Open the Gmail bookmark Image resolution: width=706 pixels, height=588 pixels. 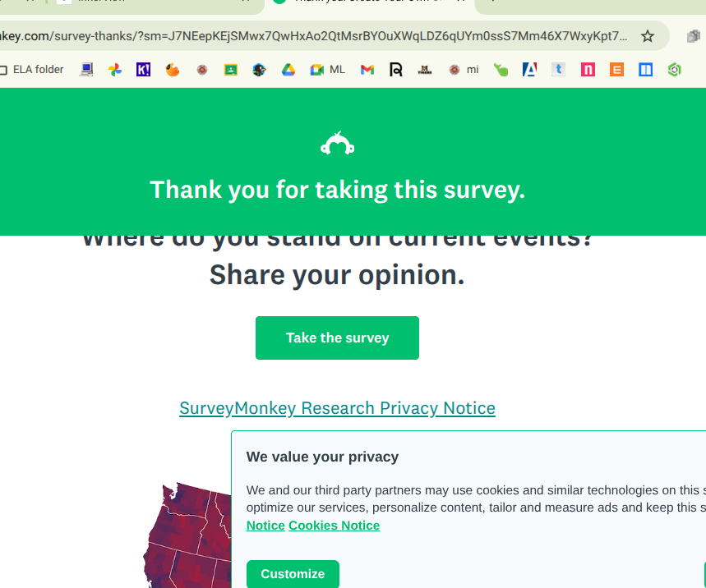[367, 70]
